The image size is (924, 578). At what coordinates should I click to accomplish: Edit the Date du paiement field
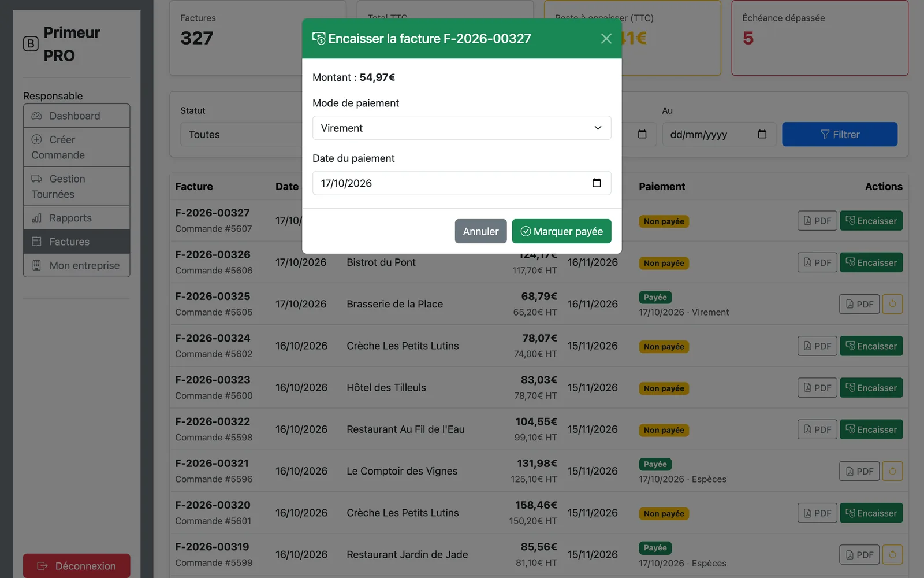[x=461, y=183]
